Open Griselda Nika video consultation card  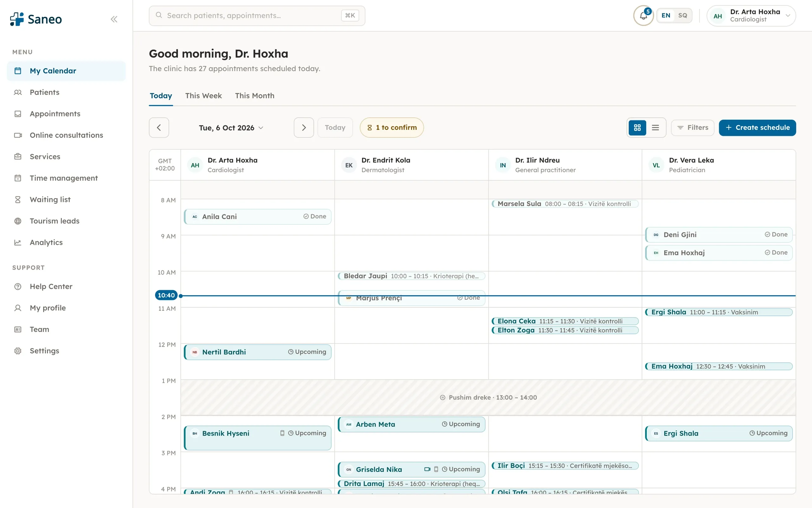pos(411,469)
